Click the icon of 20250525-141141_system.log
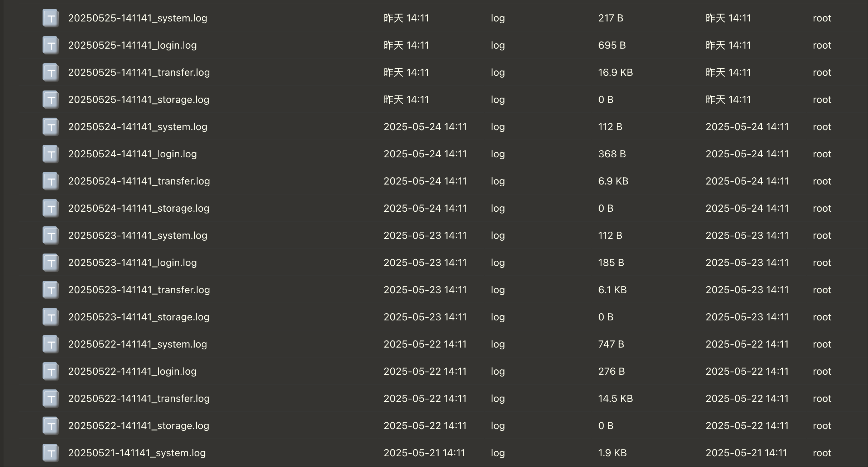The width and height of the screenshot is (868, 467). click(51, 18)
